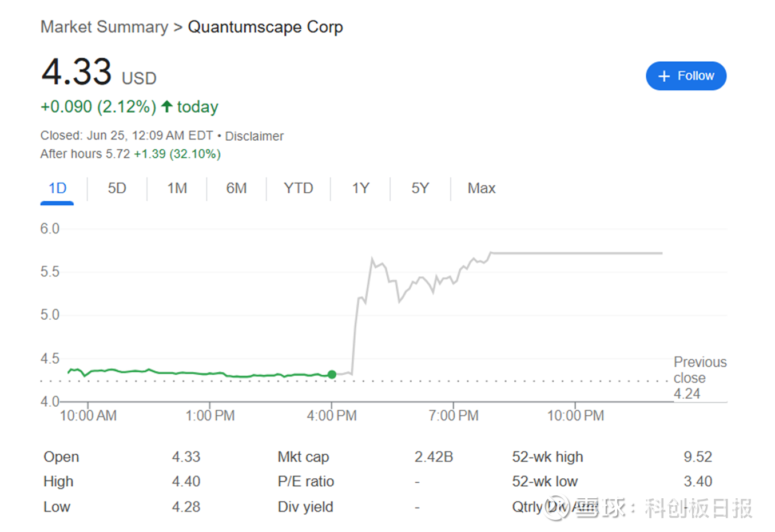The image size is (775, 532).
Task: Switch to the 5D chart tab
Action: point(117,188)
